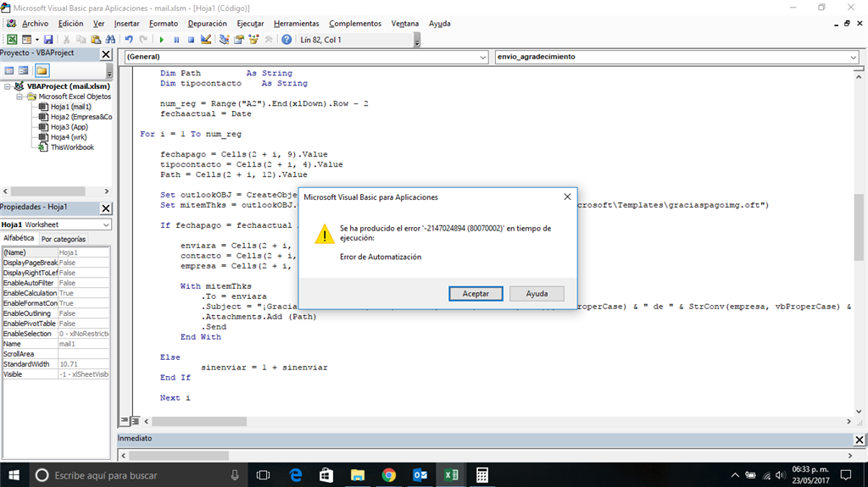Open the Insertar menu
This screenshot has height=487, width=868.
127,24
